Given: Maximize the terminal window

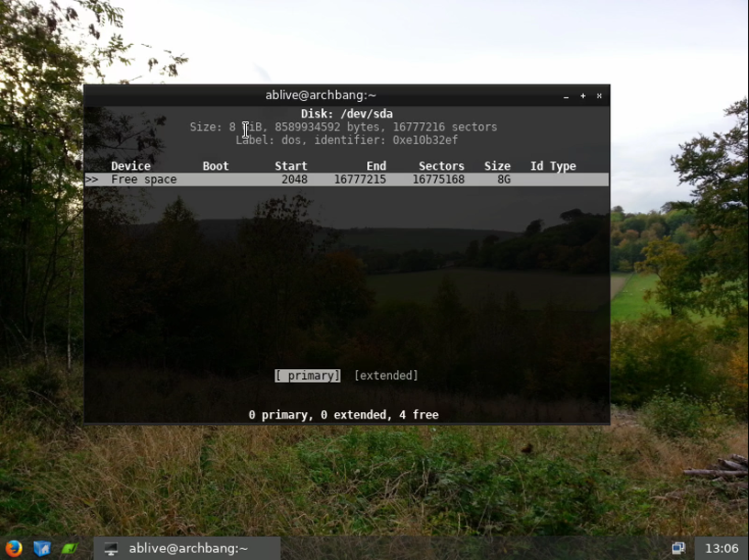Looking at the screenshot, I should (x=583, y=95).
